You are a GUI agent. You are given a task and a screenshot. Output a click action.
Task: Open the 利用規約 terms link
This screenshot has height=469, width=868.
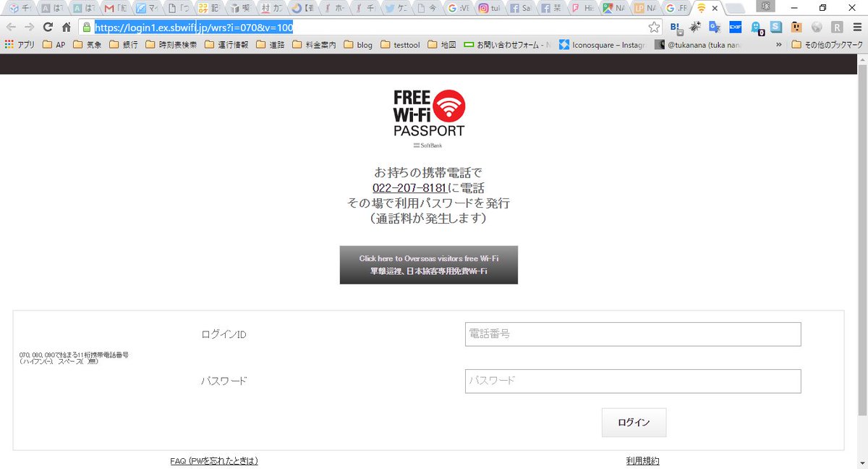pyautogui.click(x=643, y=461)
